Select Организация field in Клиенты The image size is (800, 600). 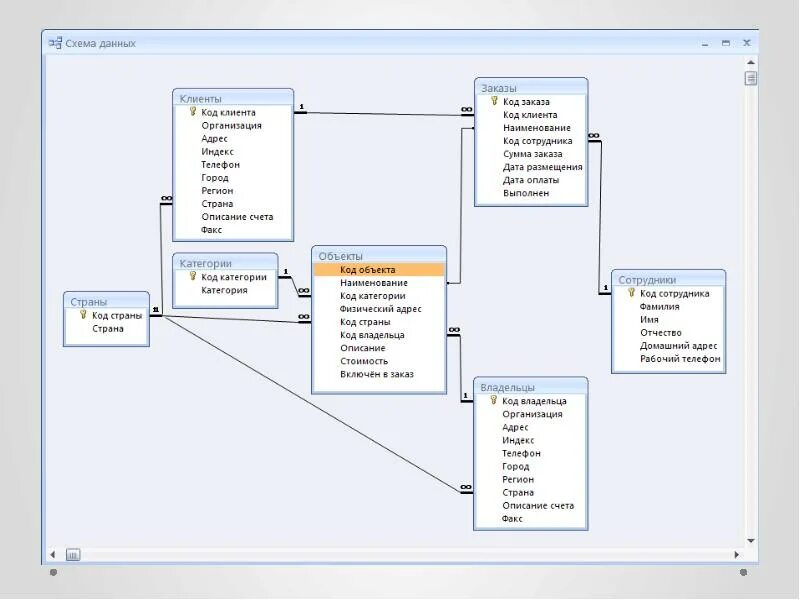pos(233,126)
